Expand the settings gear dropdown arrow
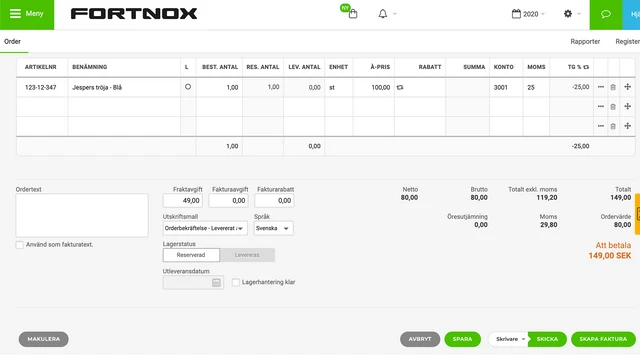Viewport: 640px width, 360px height. (579, 14)
